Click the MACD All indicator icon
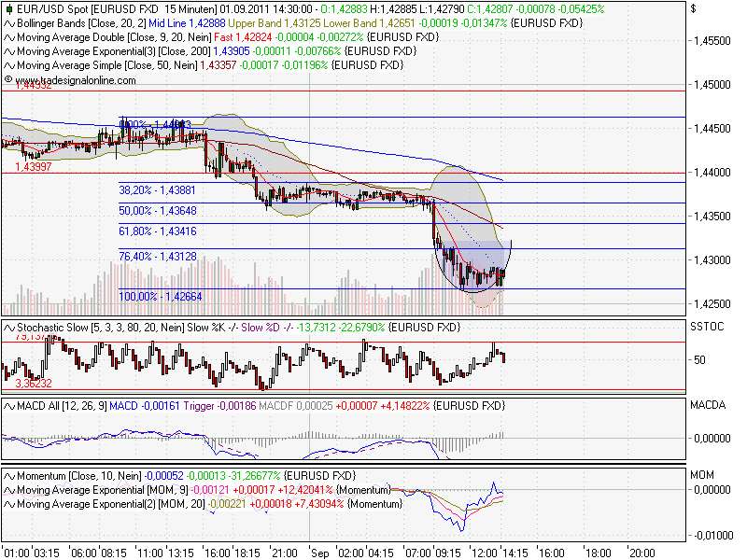 click(7, 407)
